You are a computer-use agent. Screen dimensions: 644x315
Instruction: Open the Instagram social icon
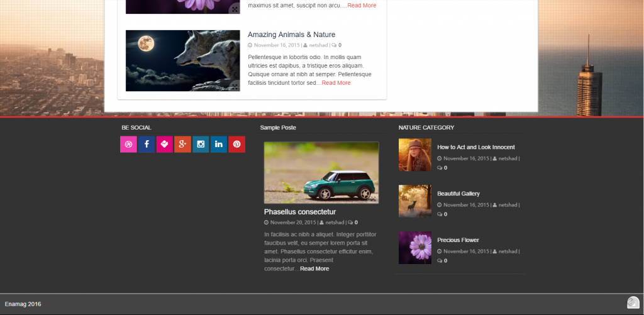point(201,144)
